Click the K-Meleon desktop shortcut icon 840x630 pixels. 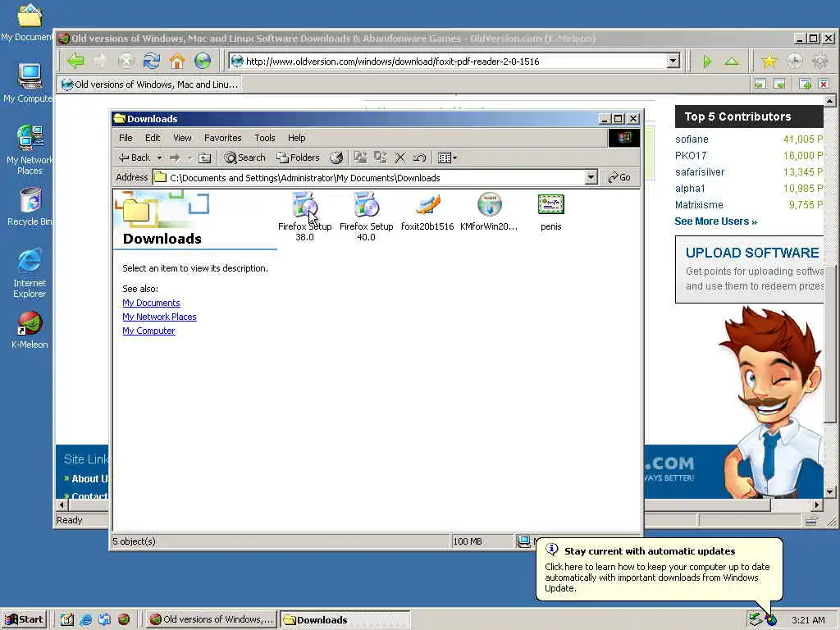coord(30,330)
